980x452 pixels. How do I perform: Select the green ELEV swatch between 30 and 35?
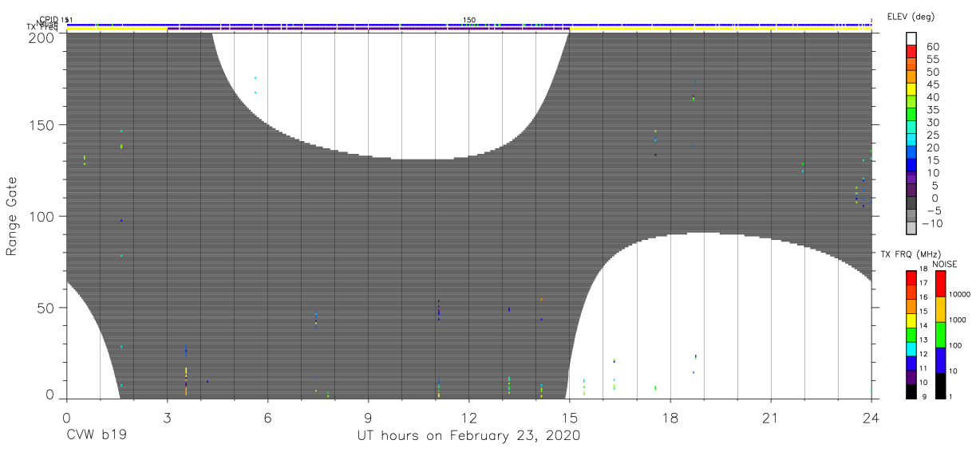click(911, 116)
